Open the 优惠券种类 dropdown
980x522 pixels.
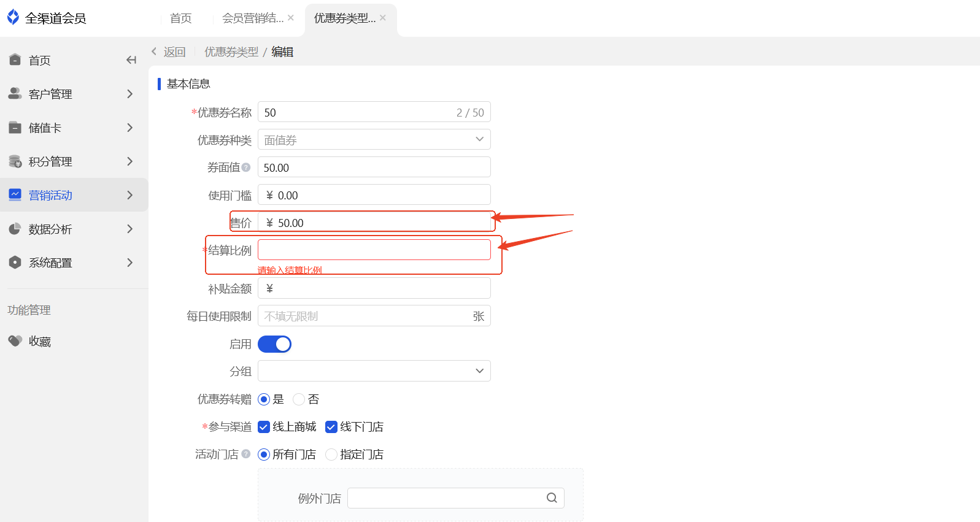374,139
